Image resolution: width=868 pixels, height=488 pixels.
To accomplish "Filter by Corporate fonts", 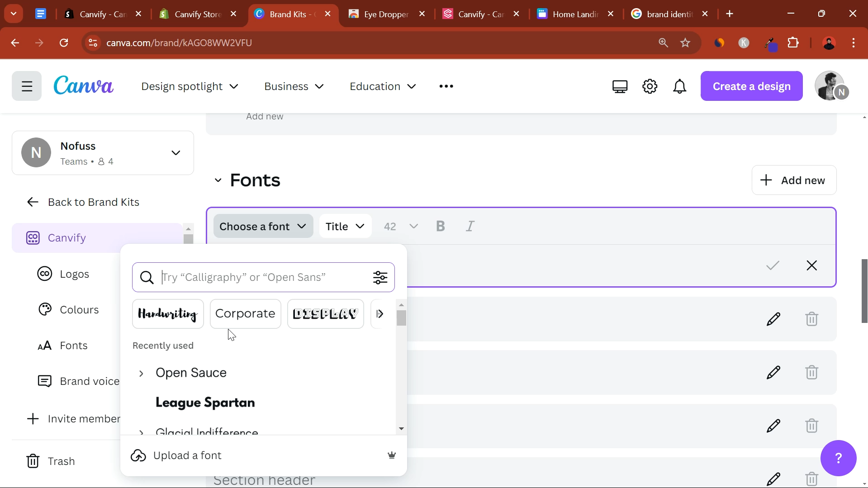I will 245,314.
